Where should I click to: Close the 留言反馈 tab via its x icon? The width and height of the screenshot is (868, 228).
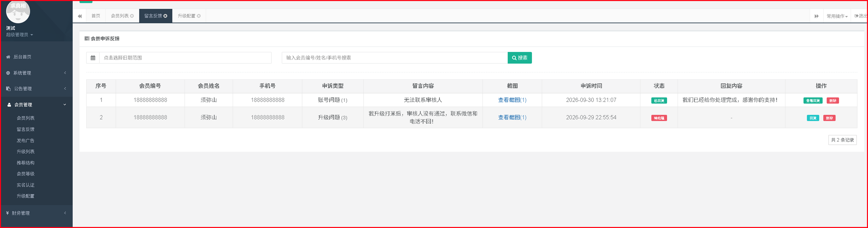click(166, 16)
